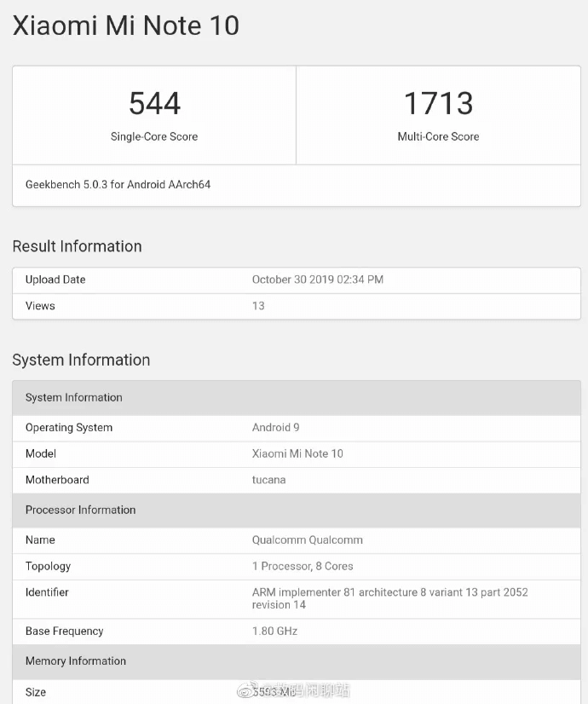Screen dimensions: 588x704
Task: Select the Base Frequency value 1.80 GHz
Action: click(x=274, y=632)
